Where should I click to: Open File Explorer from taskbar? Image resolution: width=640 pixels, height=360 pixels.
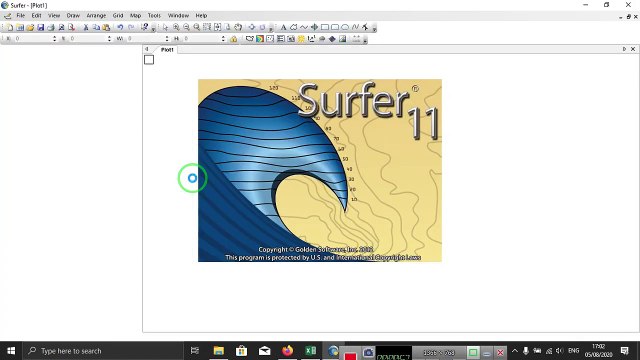pyautogui.click(x=219, y=351)
